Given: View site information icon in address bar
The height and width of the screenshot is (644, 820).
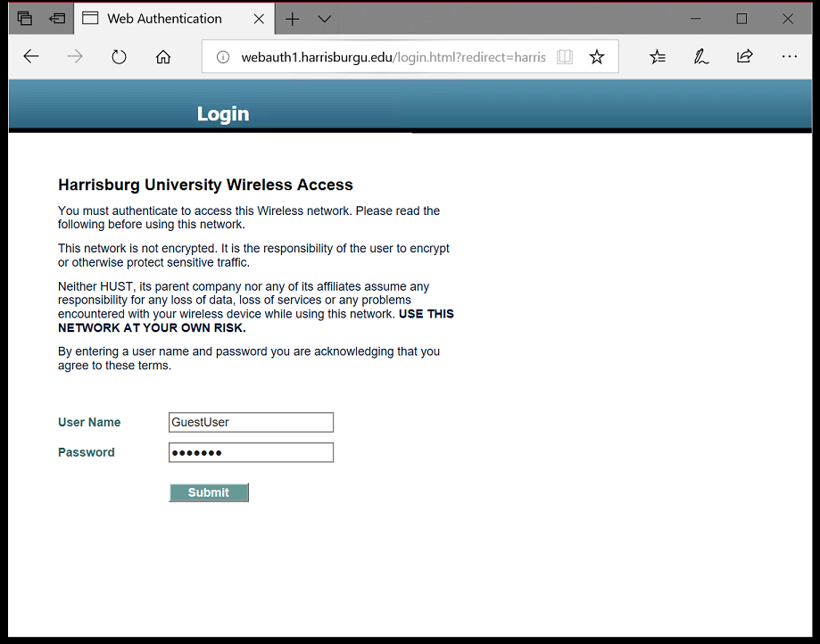Looking at the screenshot, I should tap(223, 57).
